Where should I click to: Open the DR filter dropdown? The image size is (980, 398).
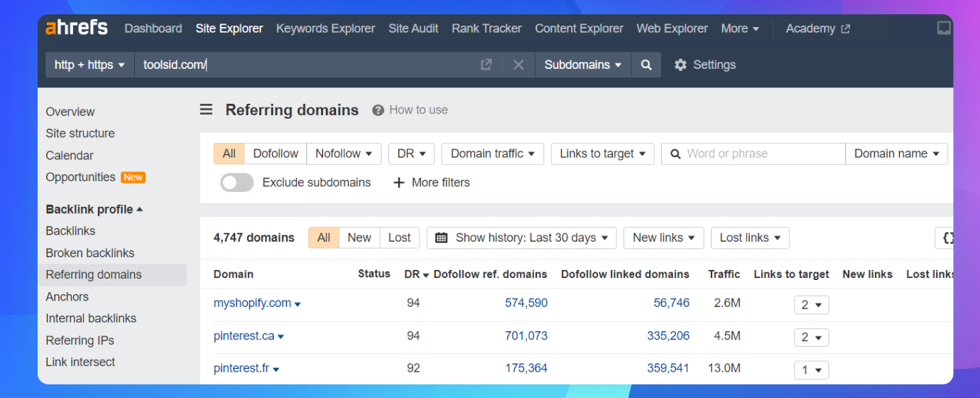click(x=411, y=154)
